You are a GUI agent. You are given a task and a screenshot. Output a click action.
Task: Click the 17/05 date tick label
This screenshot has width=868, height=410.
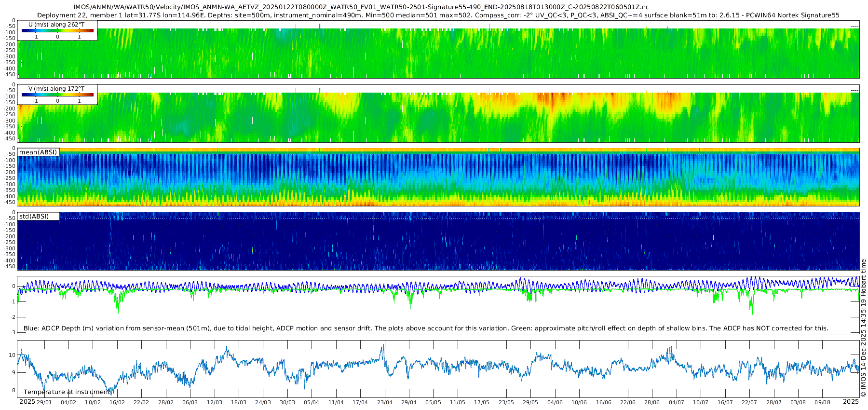[x=482, y=402]
